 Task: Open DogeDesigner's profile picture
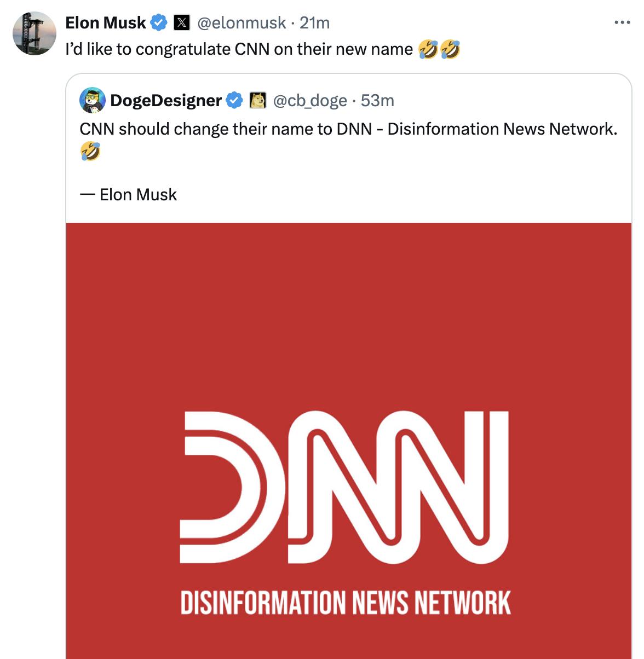92,100
